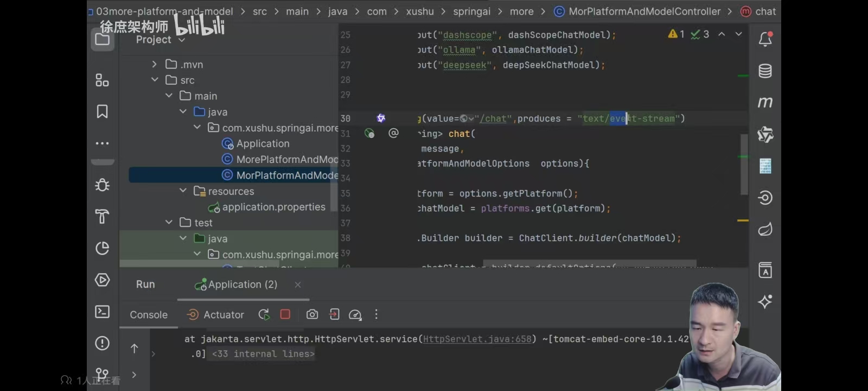Viewport: 868px width, 391px height.
Task: Click scroll up arrow in console
Action: [x=135, y=349]
